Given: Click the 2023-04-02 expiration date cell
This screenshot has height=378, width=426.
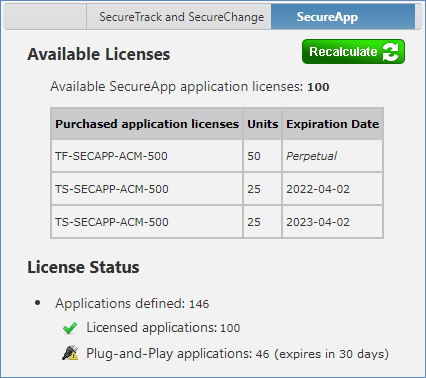Looking at the screenshot, I should 333,222.
